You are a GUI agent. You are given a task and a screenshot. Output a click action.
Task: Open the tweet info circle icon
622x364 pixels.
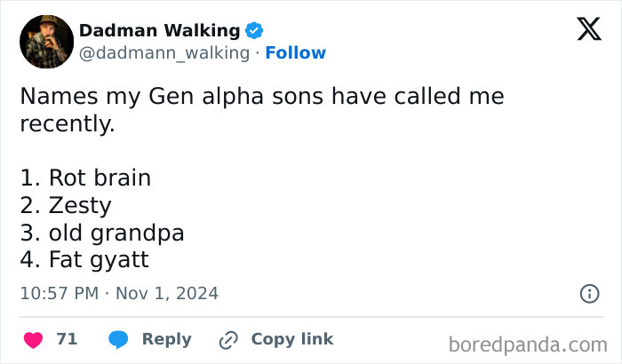pos(588,293)
